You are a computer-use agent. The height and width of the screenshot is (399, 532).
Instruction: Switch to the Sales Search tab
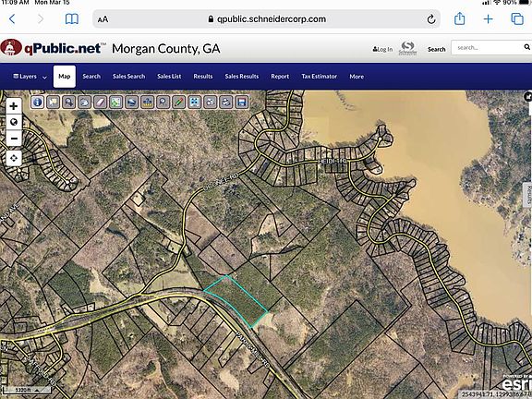[129, 77]
